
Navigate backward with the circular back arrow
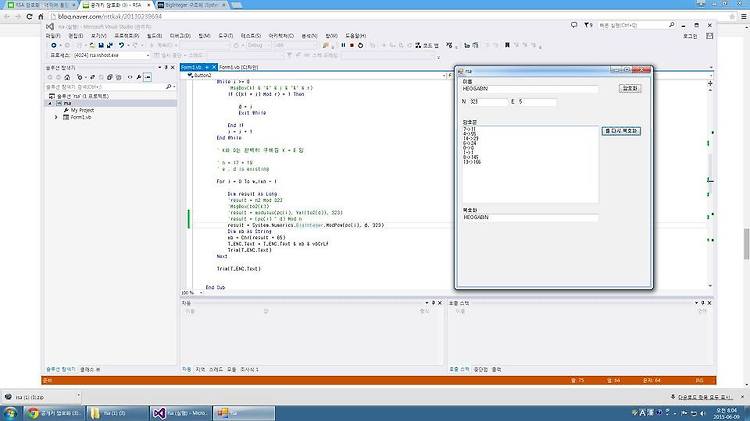click(54, 45)
